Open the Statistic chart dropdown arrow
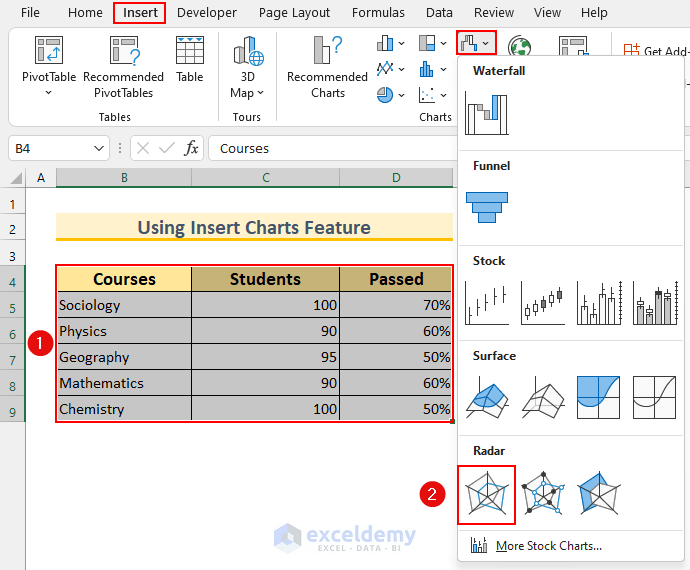This screenshot has height=570, width=690. [444, 69]
